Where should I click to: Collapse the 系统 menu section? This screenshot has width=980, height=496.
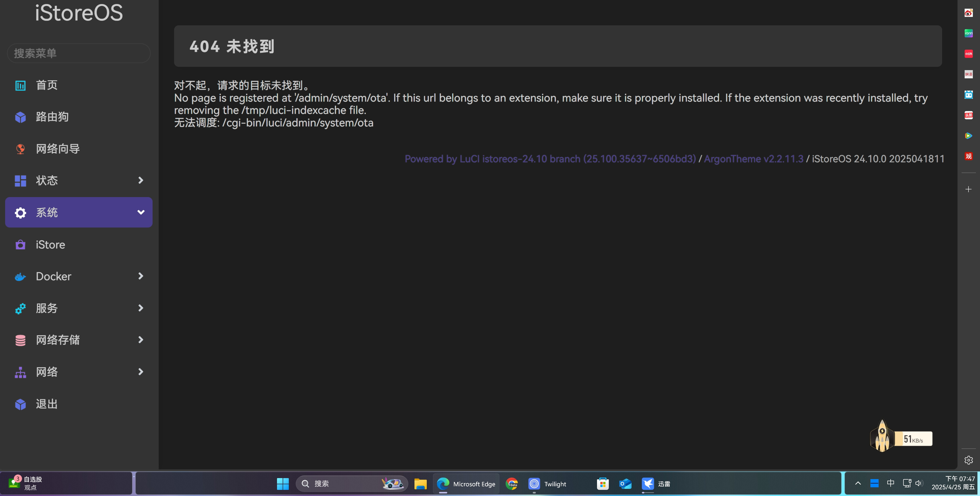tap(141, 212)
